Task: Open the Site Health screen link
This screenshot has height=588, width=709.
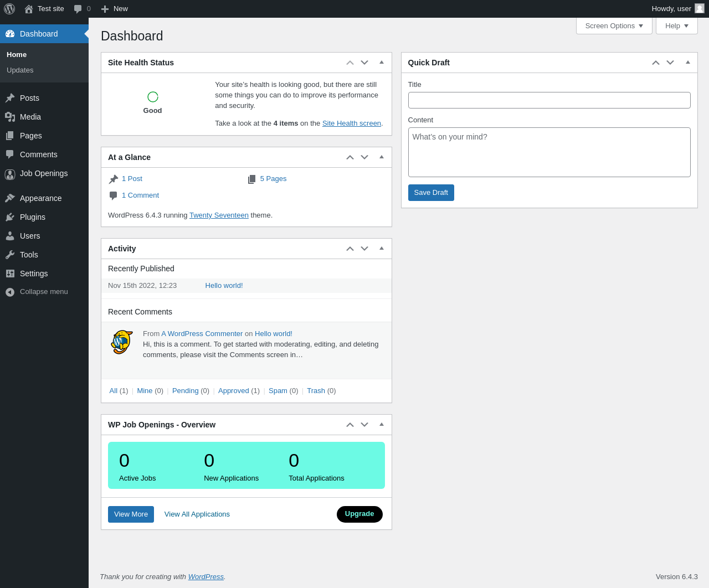Action: pos(352,123)
